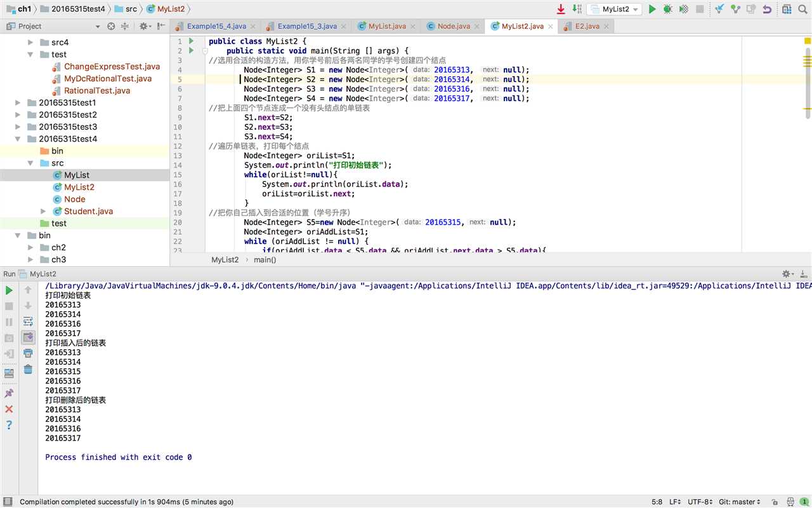Image resolution: width=812 pixels, height=508 pixels.
Task: Open the Project Structure dialog icon
Action: click(787, 9)
